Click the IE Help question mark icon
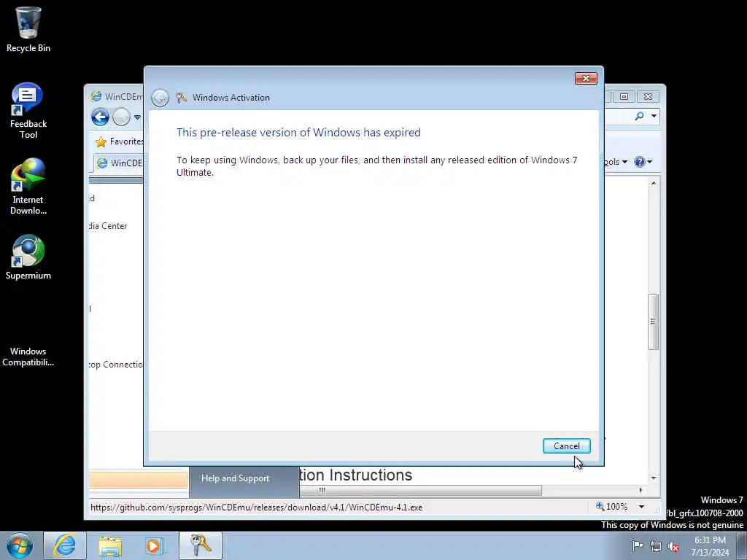 pos(639,162)
